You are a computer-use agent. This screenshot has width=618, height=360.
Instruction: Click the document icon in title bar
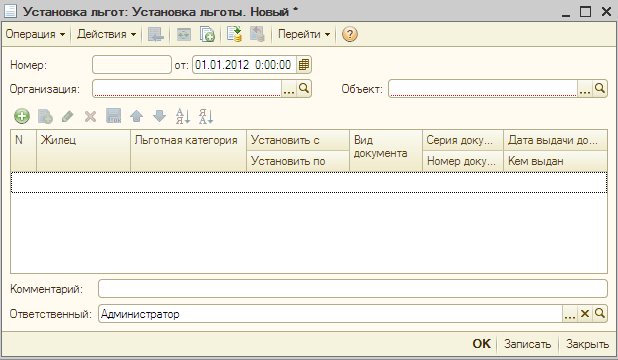pyautogui.click(x=10, y=11)
